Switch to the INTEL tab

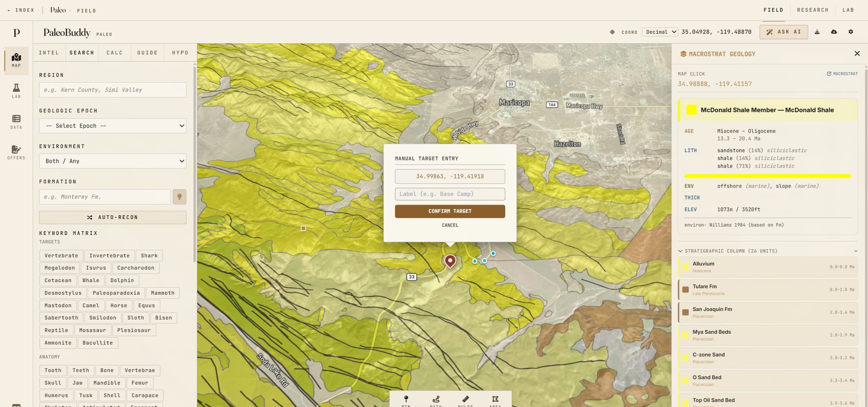[x=49, y=53]
